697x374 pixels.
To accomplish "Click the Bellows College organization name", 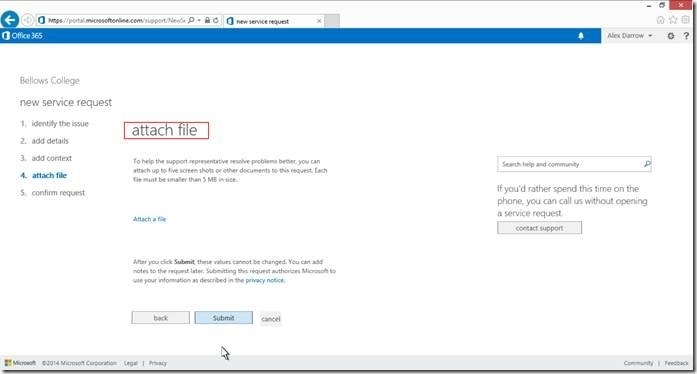I will click(x=50, y=80).
